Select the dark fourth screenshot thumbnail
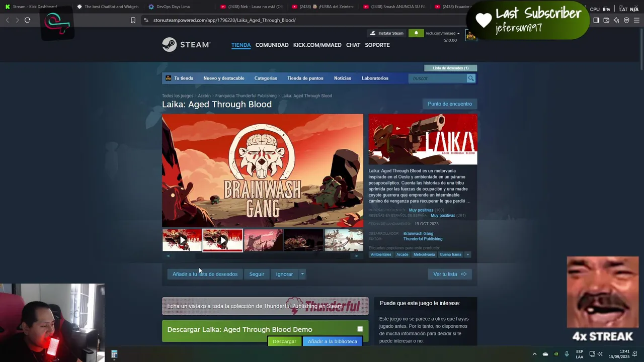The height and width of the screenshot is (362, 644). pyautogui.click(x=303, y=240)
